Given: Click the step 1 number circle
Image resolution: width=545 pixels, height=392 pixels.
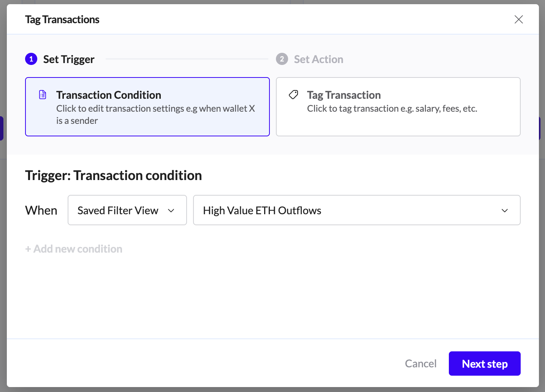Looking at the screenshot, I should [x=31, y=59].
